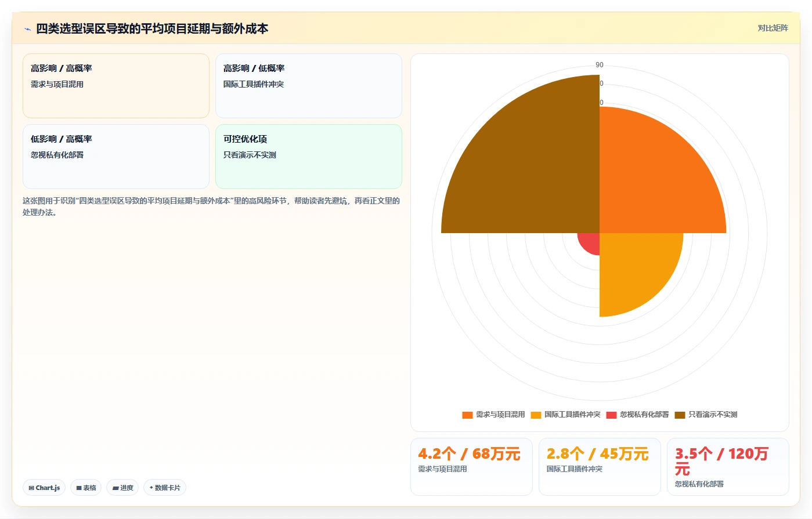
Task: Click the 表格 tag icon
Action: pos(79,488)
